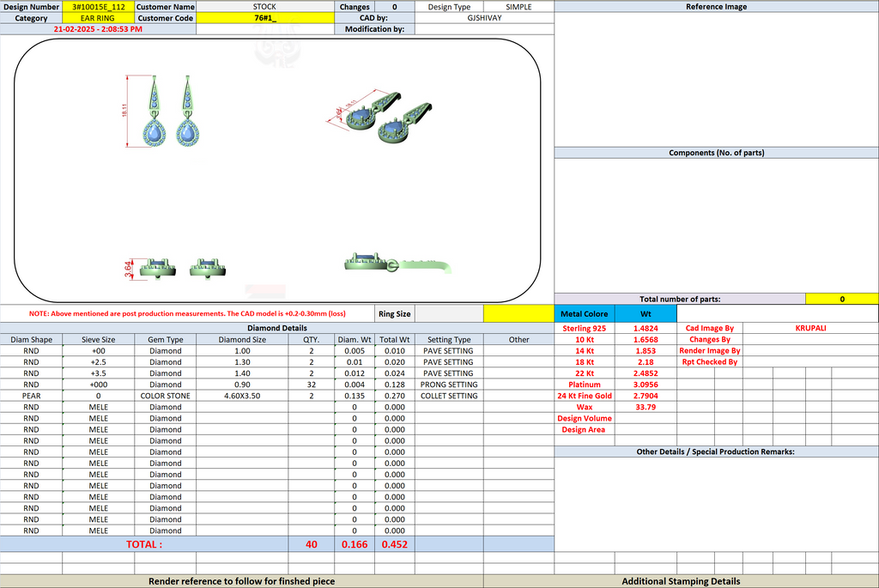Click the weight value 1.853
Screen dimensions: 879x588
[646, 351]
